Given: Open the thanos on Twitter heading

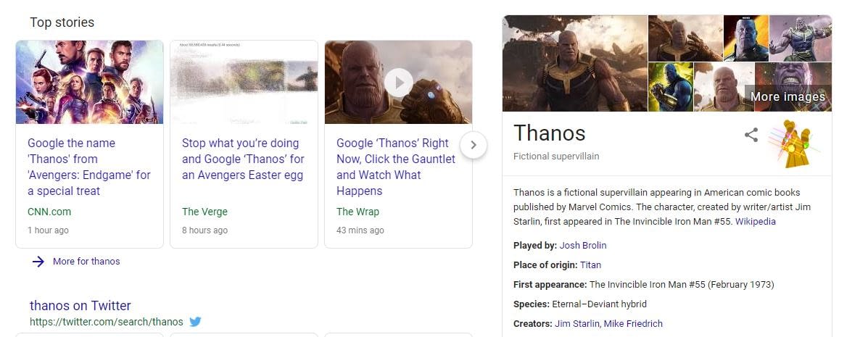Looking at the screenshot, I should click(80, 305).
